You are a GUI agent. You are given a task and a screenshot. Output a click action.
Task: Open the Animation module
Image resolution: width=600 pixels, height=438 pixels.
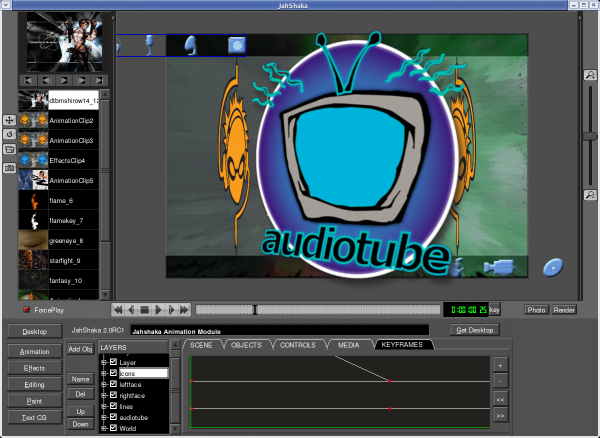(34, 351)
